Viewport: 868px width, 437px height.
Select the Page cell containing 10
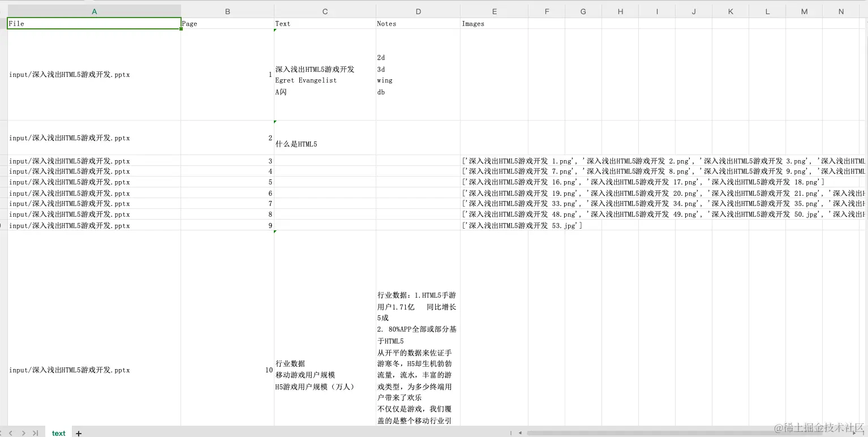point(227,328)
